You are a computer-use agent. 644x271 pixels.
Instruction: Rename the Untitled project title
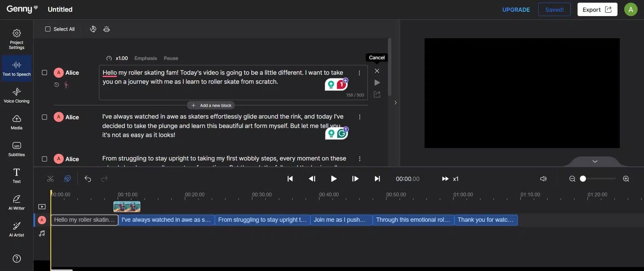(60, 9)
